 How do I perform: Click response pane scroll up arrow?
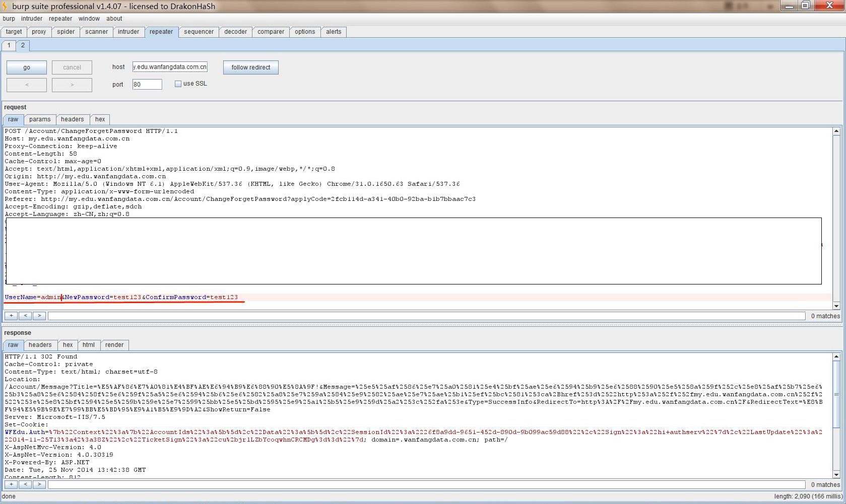(836, 357)
